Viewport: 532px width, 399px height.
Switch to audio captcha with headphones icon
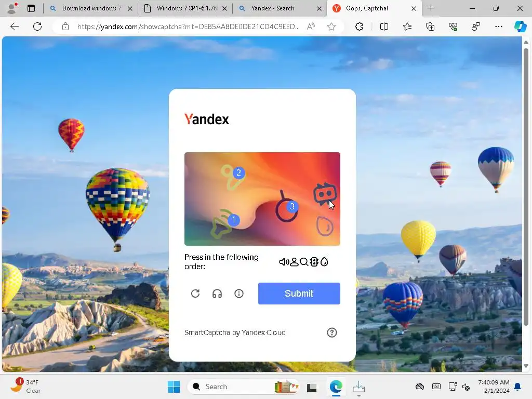point(217,294)
